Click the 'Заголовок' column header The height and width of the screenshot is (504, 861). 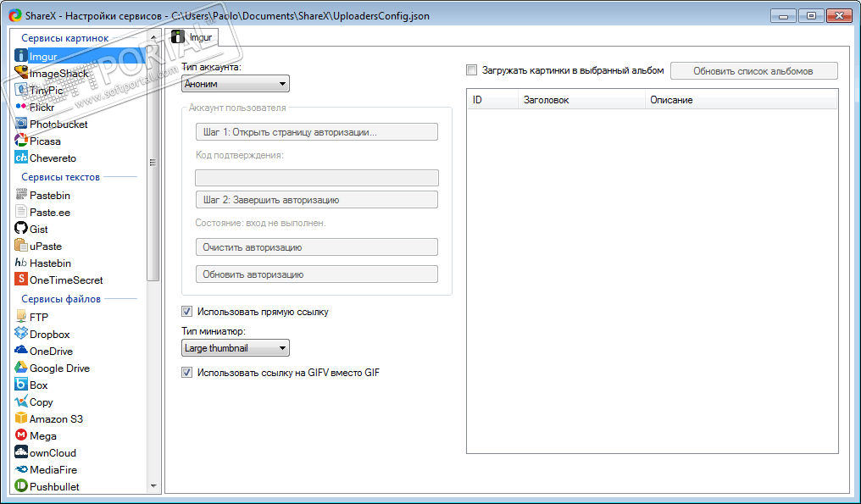tap(581, 100)
